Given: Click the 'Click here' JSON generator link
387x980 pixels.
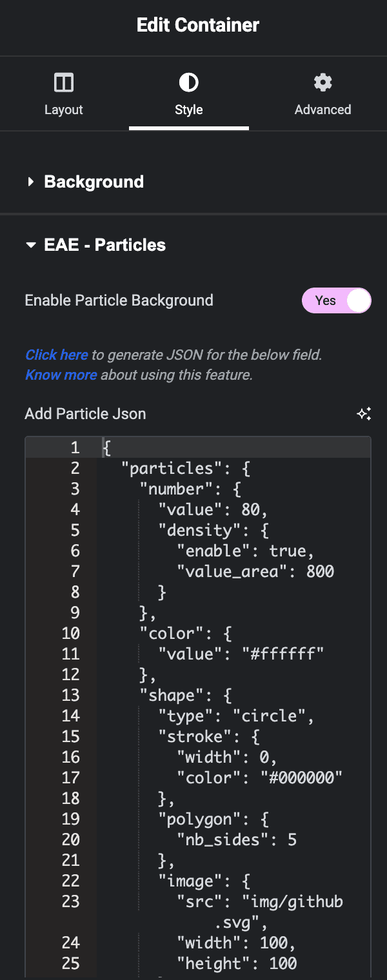Looking at the screenshot, I should click(x=56, y=355).
